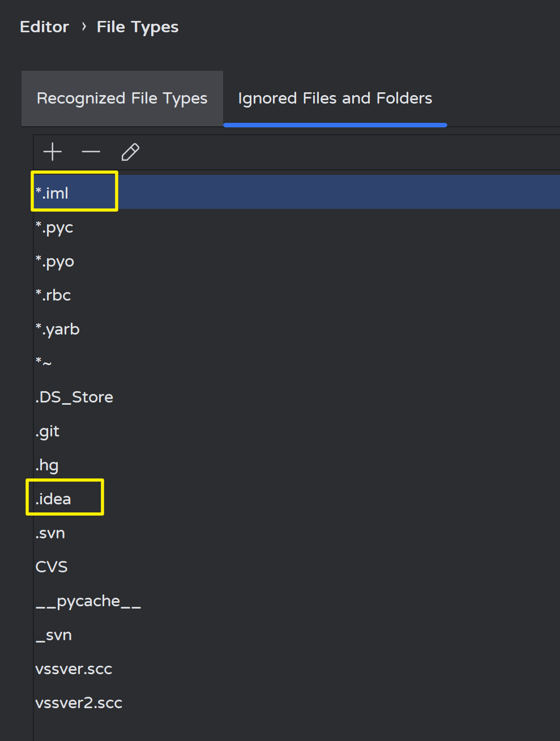Highlight the .git ignored folder
Image resolution: width=560 pixels, height=741 pixels.
[x=48, y=431]
